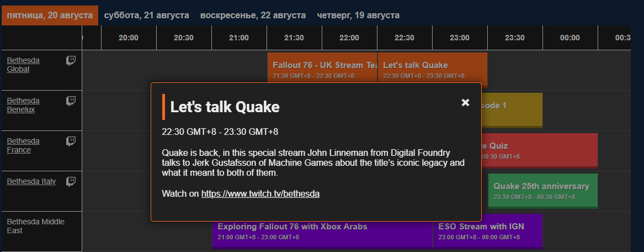Close the Let's talk Quake popup

pyautogui.click(x=465, y=102)
